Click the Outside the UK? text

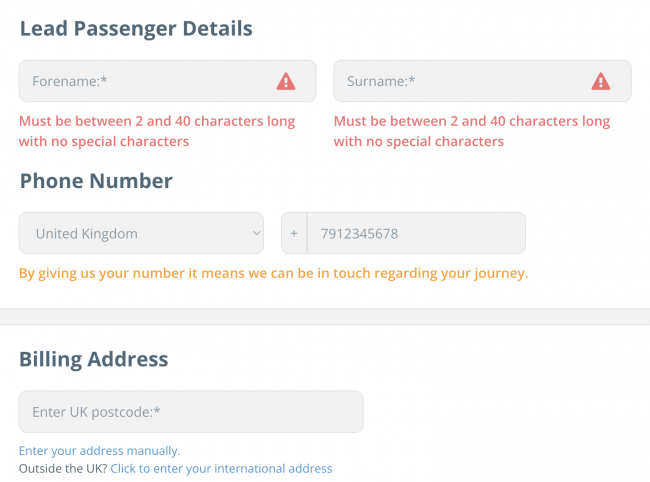click(63, 468)
